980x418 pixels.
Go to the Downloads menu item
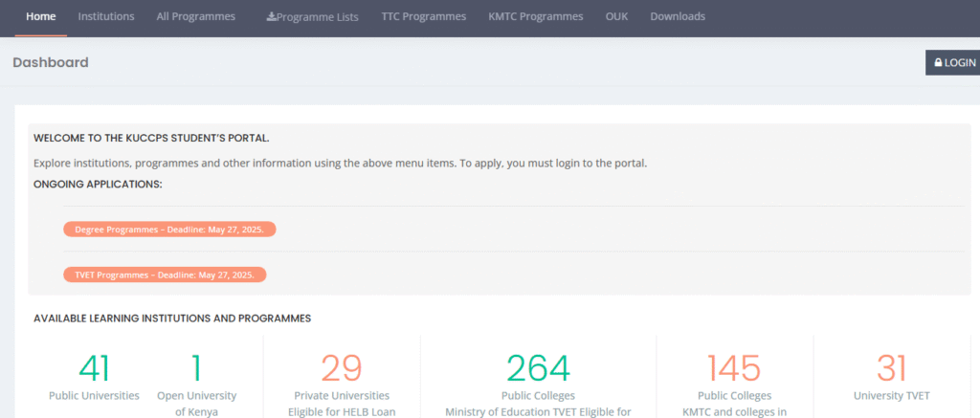click(678, 17)
